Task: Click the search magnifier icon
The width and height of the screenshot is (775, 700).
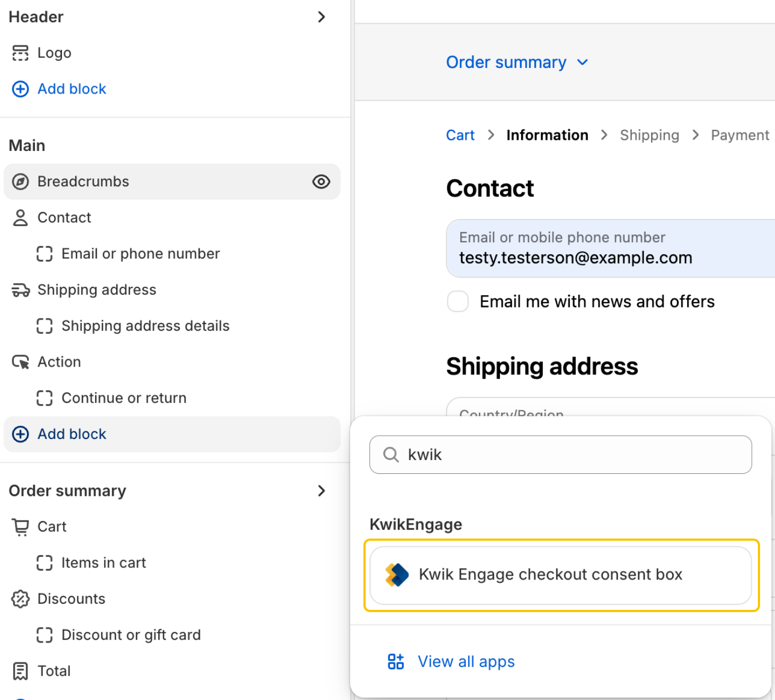Action: tap(391, 455)
